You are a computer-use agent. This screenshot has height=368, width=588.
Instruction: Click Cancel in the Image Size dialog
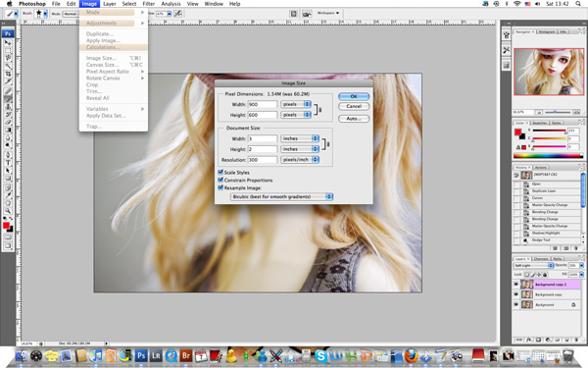(x=354, y=106)
